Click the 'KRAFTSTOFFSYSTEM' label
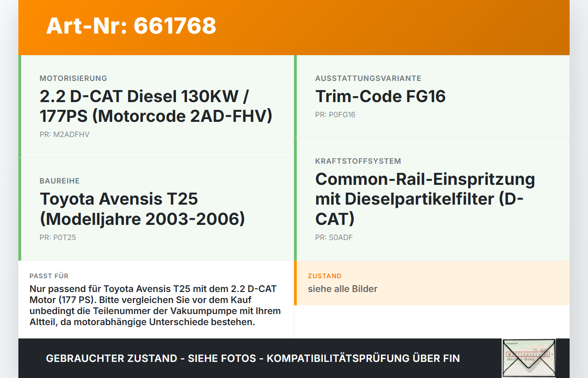 (358, 161)
